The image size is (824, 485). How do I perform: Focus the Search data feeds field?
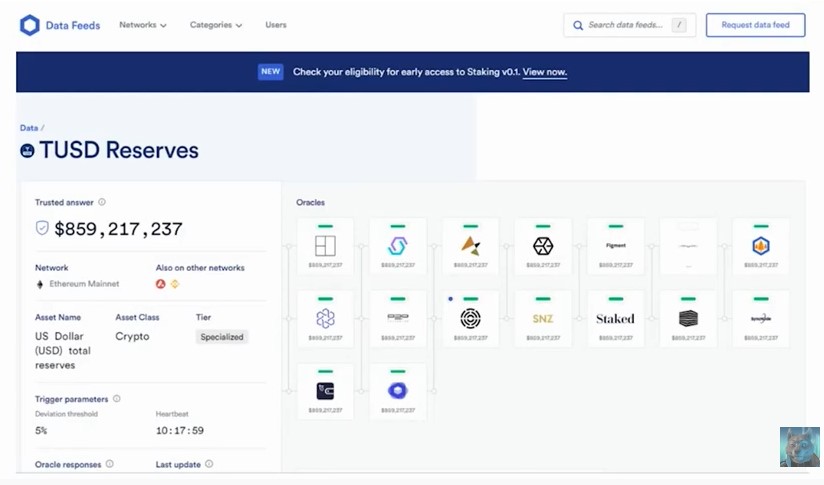click(630, 25)
